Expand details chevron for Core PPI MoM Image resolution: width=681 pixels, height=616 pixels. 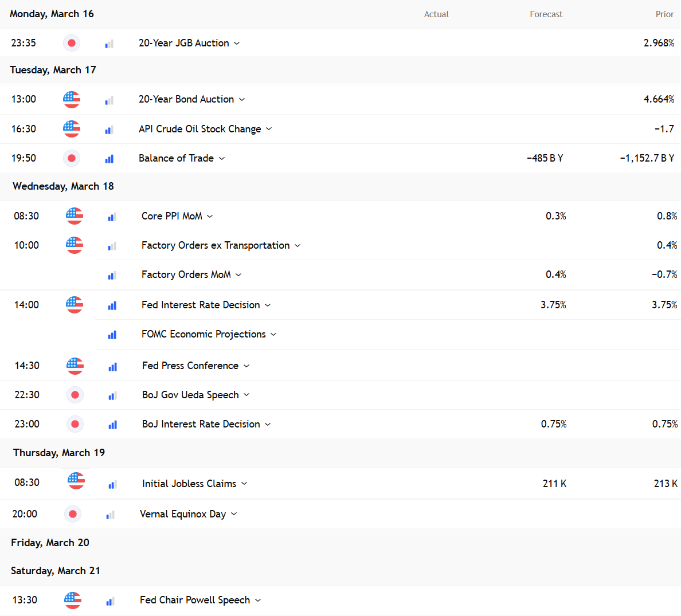(210, 216)
